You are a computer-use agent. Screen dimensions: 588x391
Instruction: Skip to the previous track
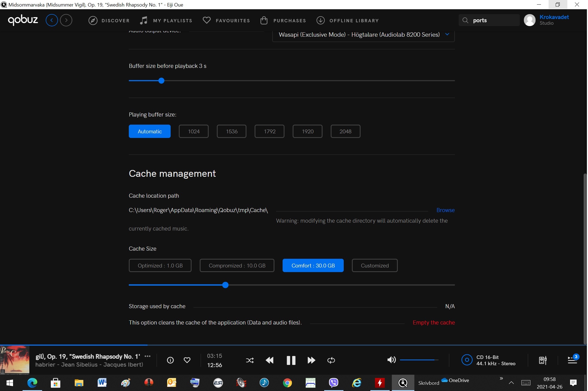(x=270, y=360)
